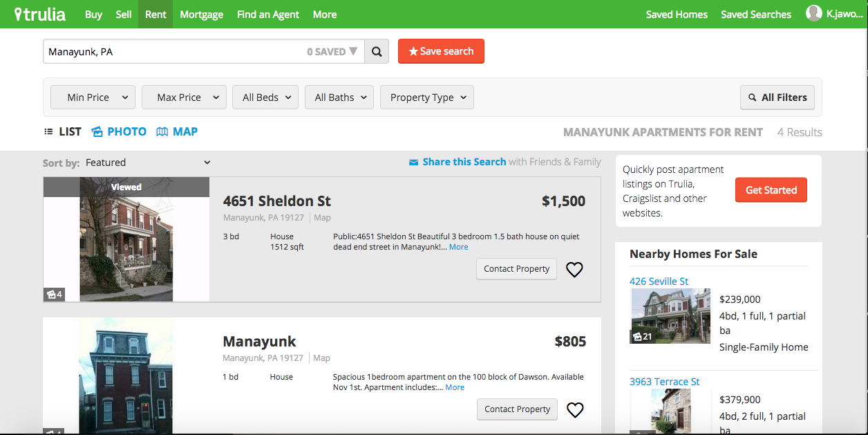The width and height of the screenshot is (868, 435).
Task: Expand the Property Type dropdown
Action: (427, 98)
